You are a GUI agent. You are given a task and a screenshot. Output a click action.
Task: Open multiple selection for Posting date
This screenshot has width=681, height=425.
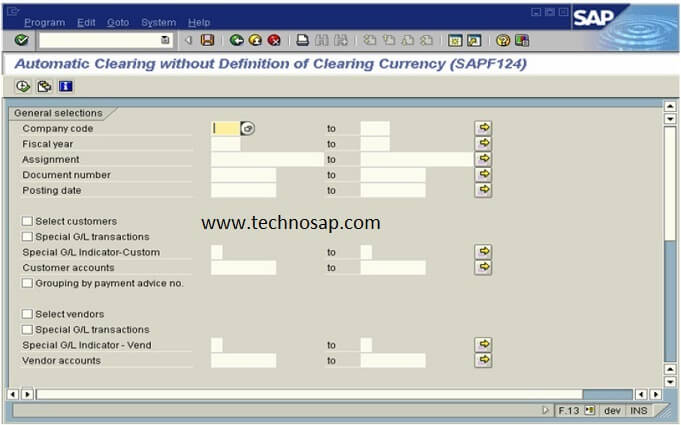tap(483, 190)
